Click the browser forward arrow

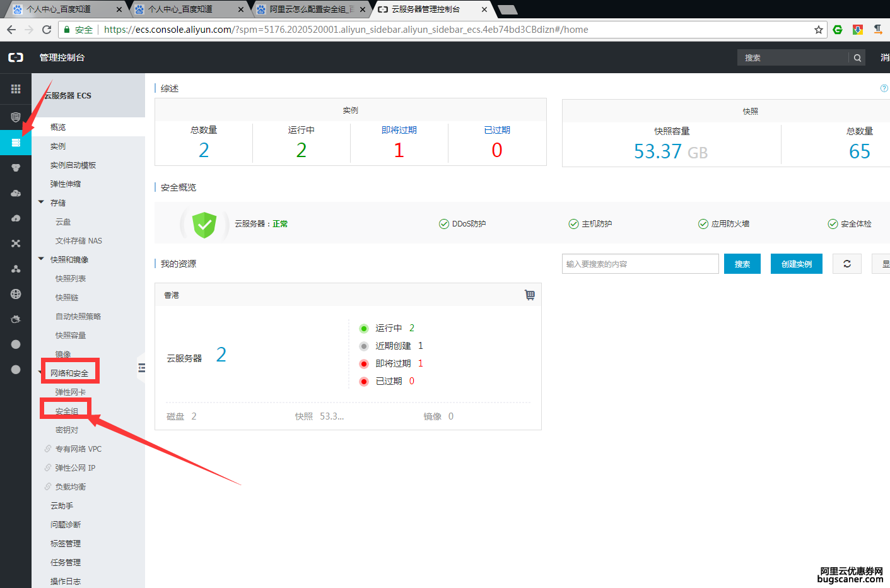tap(28, 30)
